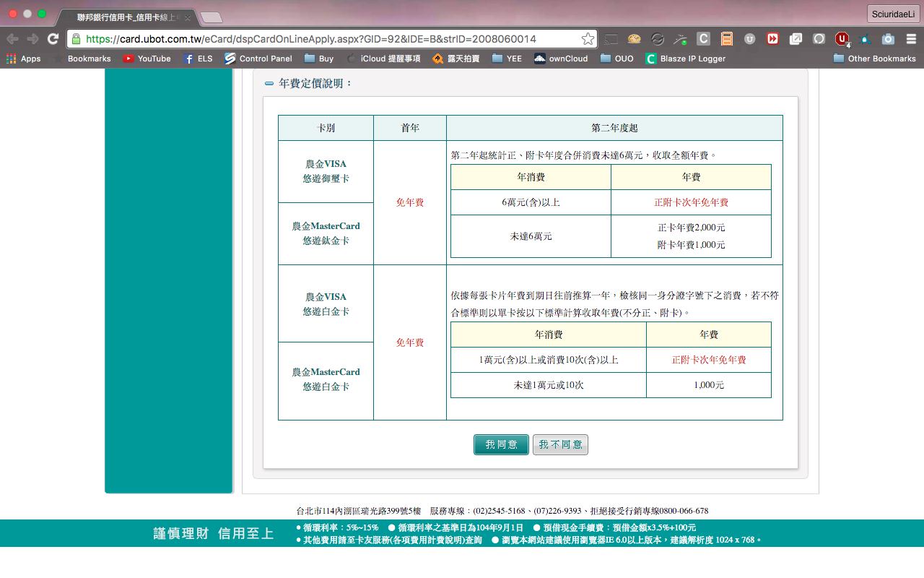This screenshot has width=924, height=578.
Task: Open the Apps shortcut in bookmarks bar
Action: coord(23,59)
